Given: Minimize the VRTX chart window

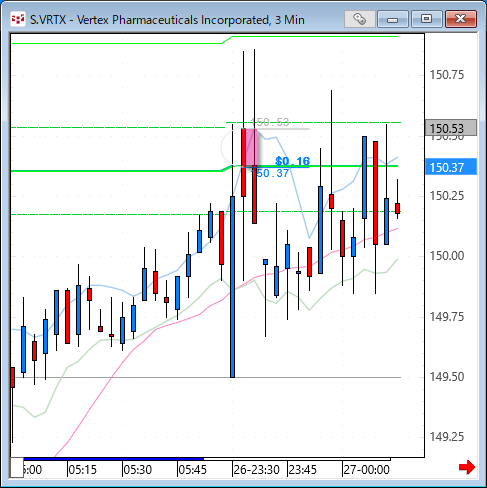Looking at the screenshot, I should (x=393, y=19).
